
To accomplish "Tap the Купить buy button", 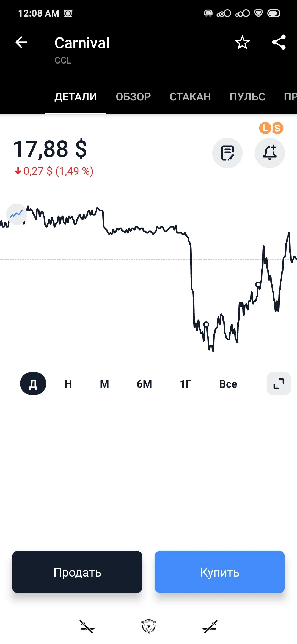I will [220, 572].
